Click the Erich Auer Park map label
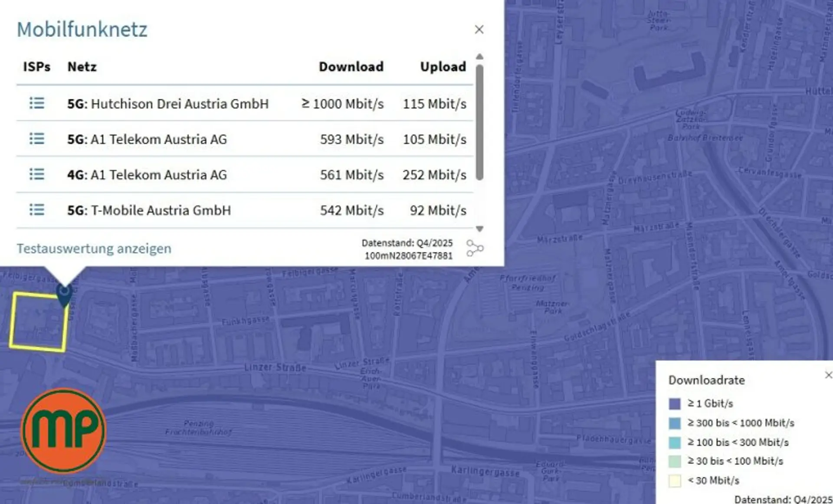 [x=371, y=378]
